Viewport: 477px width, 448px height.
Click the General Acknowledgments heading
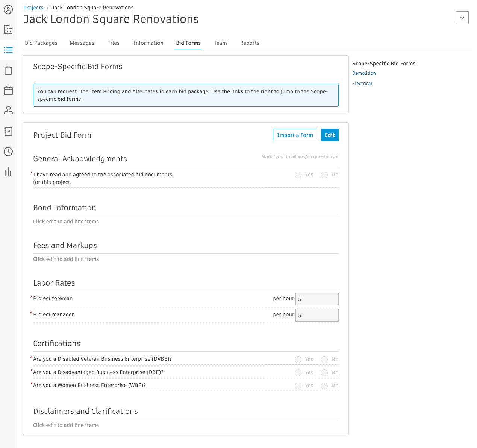coord(80,159)
